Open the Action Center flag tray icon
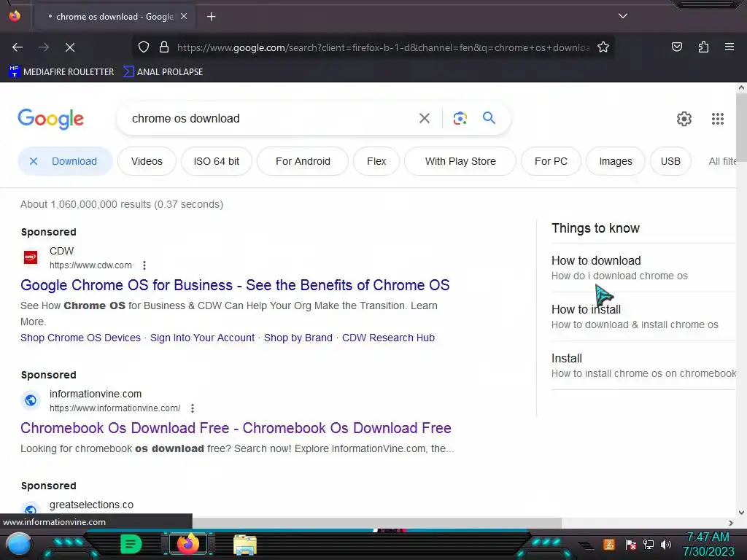This screenshot has width=747, height=560. click(630, 544)
